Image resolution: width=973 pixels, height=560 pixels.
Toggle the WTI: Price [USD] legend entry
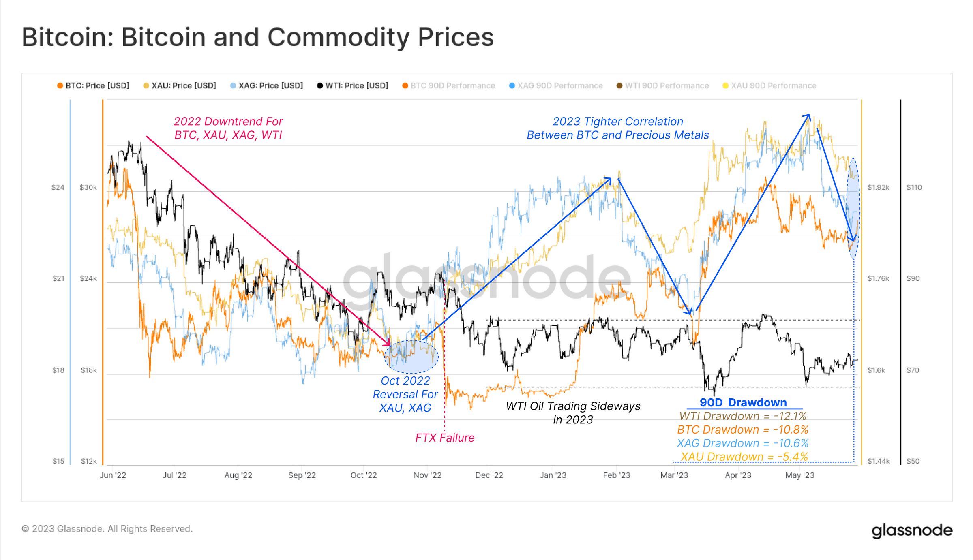tap(352, 85)
